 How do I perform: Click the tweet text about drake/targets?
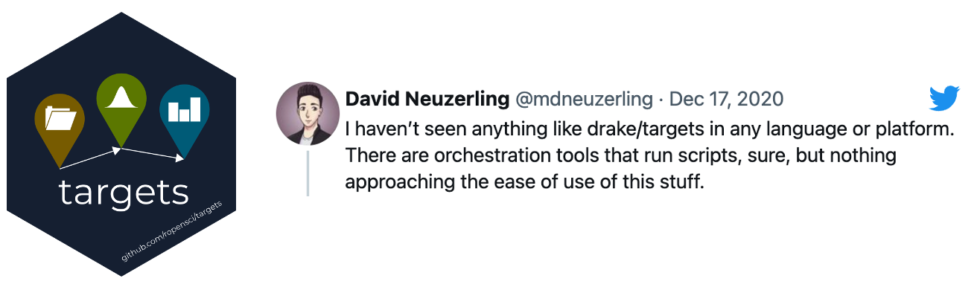pos(649,155)
